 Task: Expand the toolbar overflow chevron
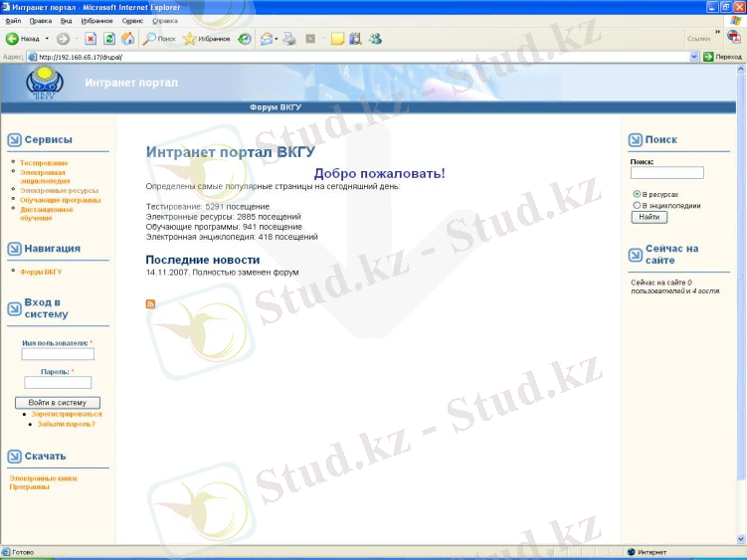click(717, 32)
